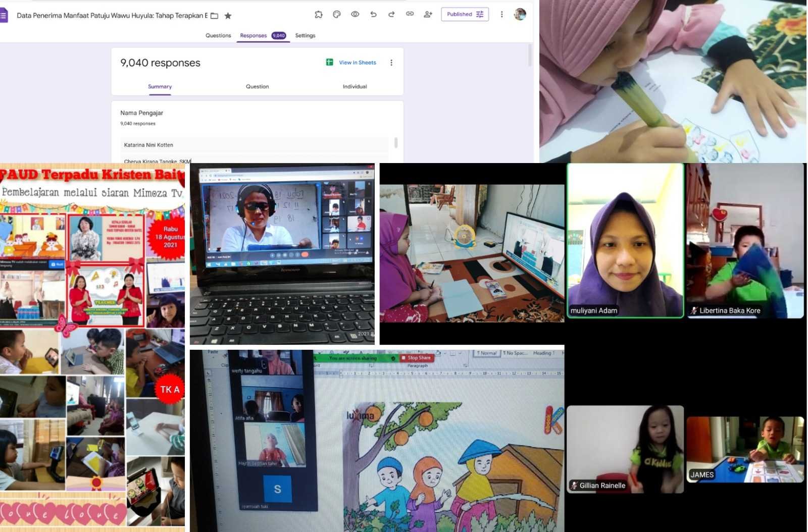Preview the form with the eye icon
The width and height of the screenshot is (808, 532).
355,15
